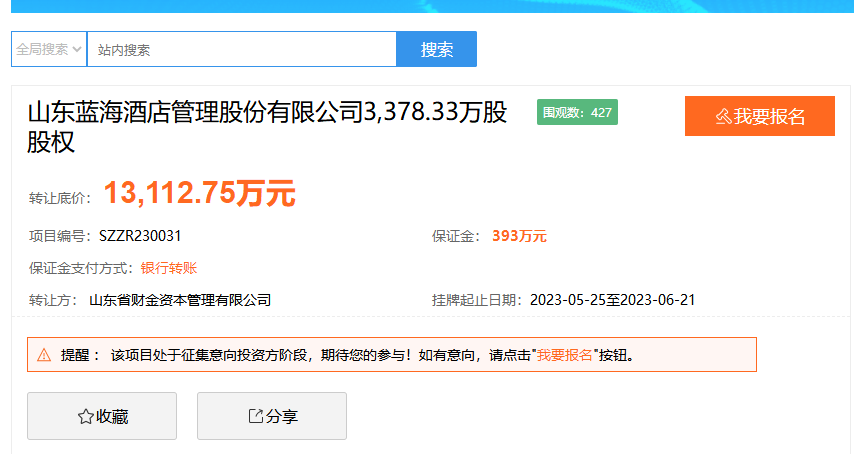Click the star icon on 收藏
Screen dimensions: 854x454
(x=85, y=416)
